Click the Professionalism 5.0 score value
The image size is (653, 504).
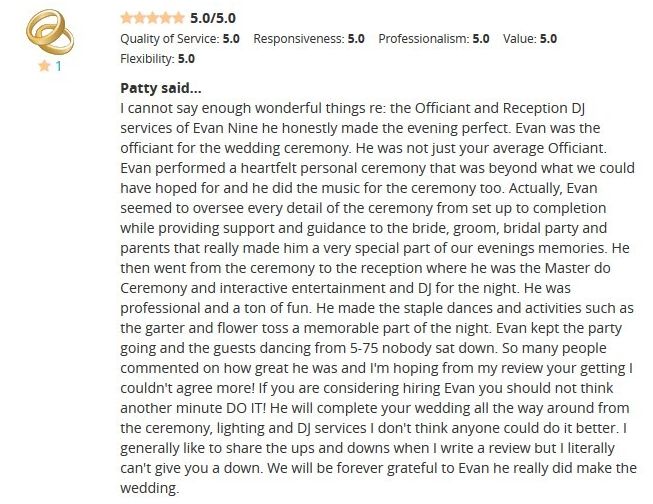coord(481,39)
